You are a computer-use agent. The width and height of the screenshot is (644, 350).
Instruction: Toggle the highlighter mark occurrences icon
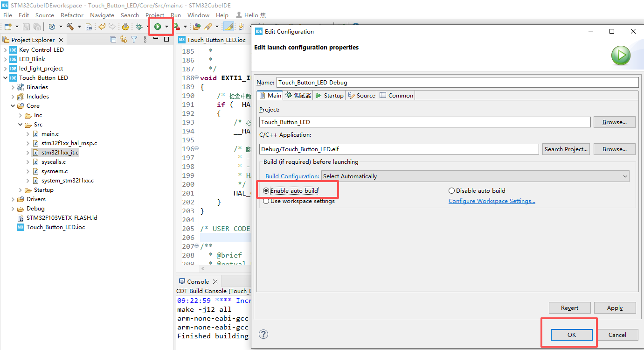tap(229, 27)
